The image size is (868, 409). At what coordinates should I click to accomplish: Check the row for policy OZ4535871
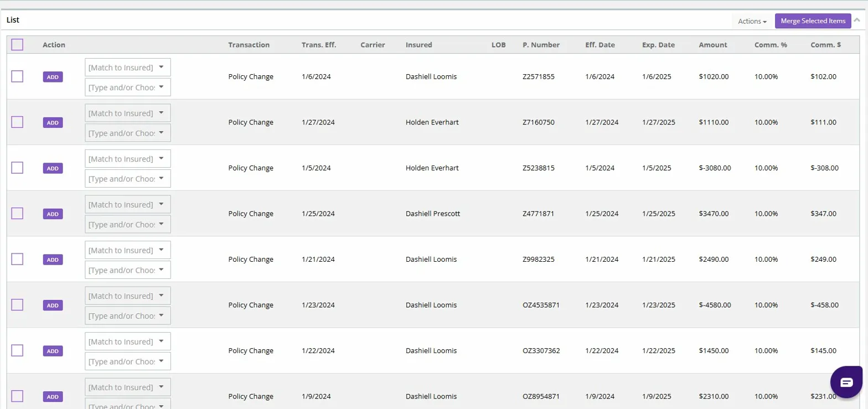tap(17, 305)
